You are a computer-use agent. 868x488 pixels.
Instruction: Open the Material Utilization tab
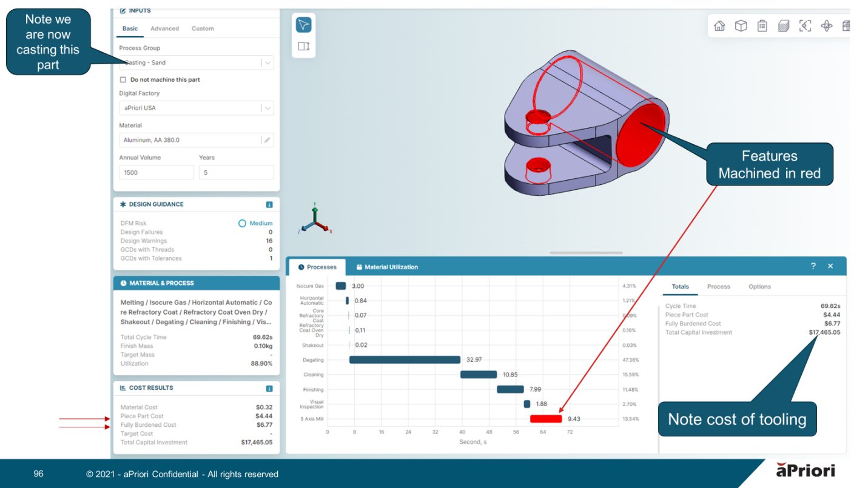tap(388, 267)
